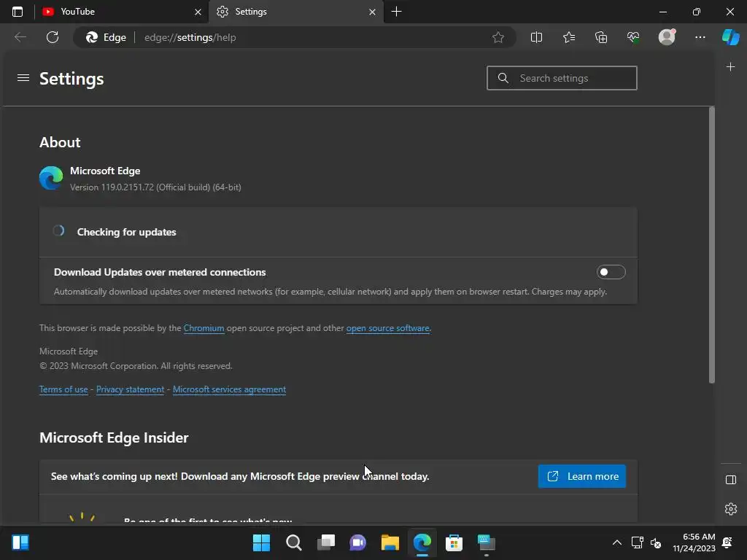This screenshot has height=560, width=747.
Task: Open Widgets panel on taskbar
Action: [x=20, y=542]
